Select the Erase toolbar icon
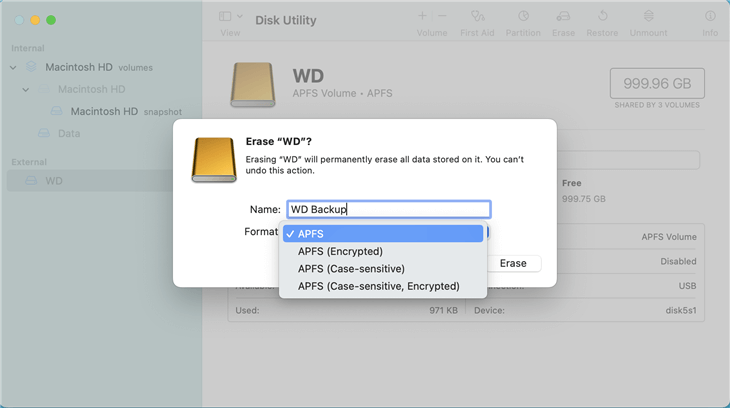This screenshot has height=408, width=730. coord(563,16)
